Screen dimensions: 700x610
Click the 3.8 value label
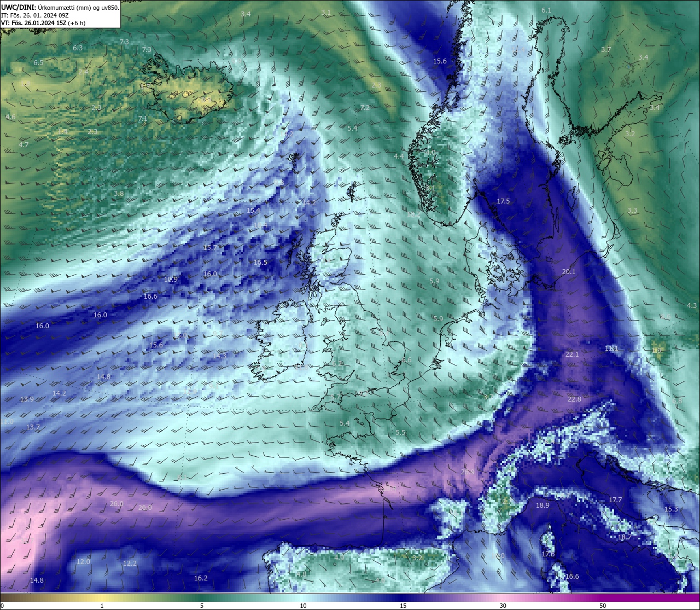(x=119, y=194)
